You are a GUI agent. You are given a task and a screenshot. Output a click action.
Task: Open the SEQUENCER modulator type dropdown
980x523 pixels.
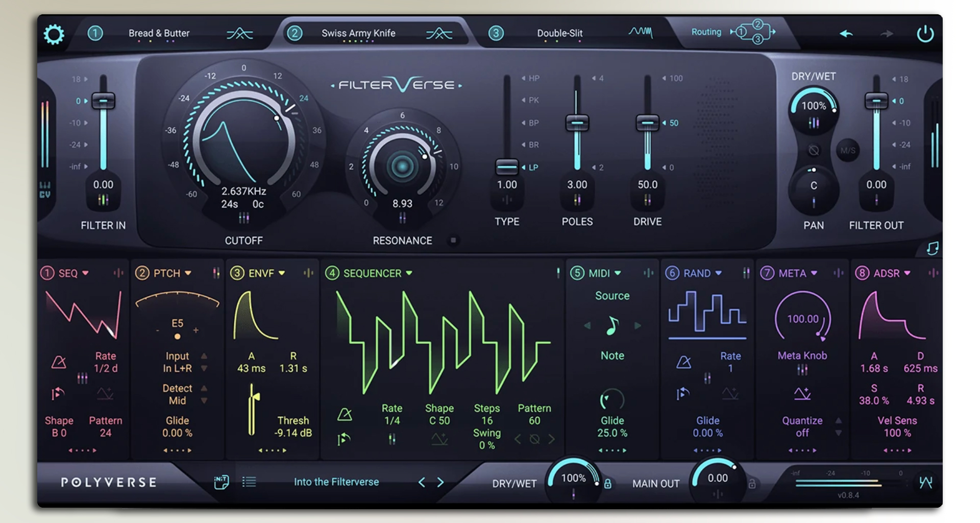(x=409, y=273)
